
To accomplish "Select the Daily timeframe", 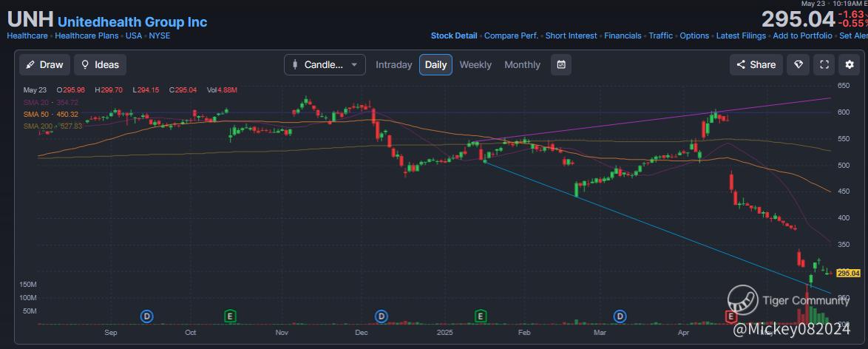I will [x=435, y=65].
